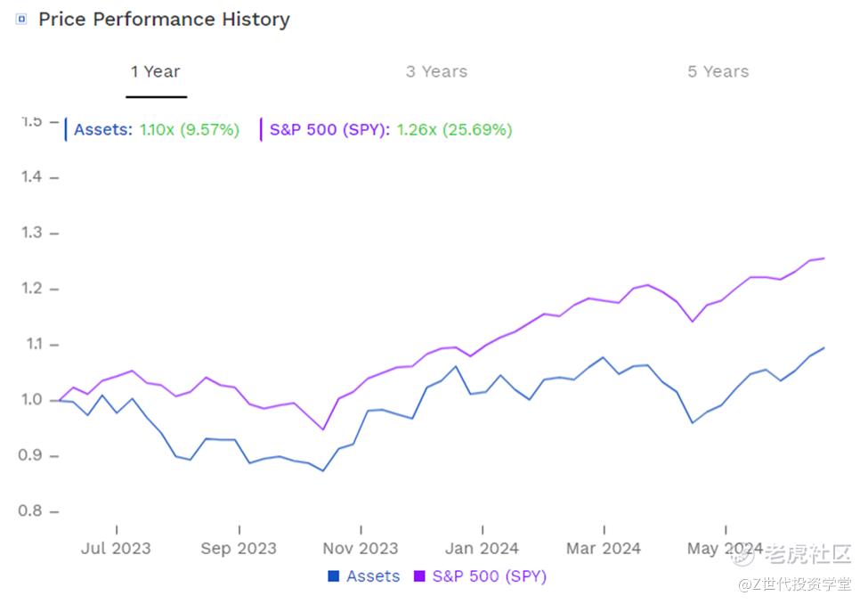Click the Jul 2023 x-axis label
The image size is (868, 604).
(x=116, y=549)
